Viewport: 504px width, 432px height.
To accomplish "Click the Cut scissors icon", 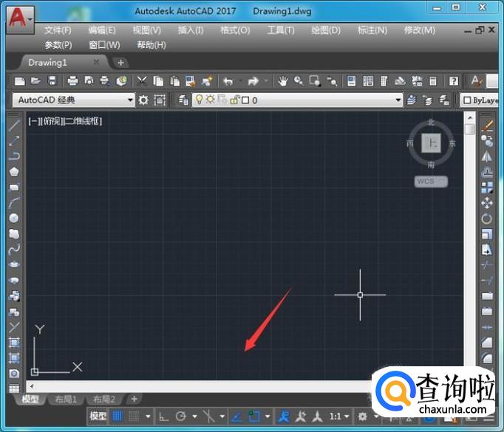I will pos(141,81).
